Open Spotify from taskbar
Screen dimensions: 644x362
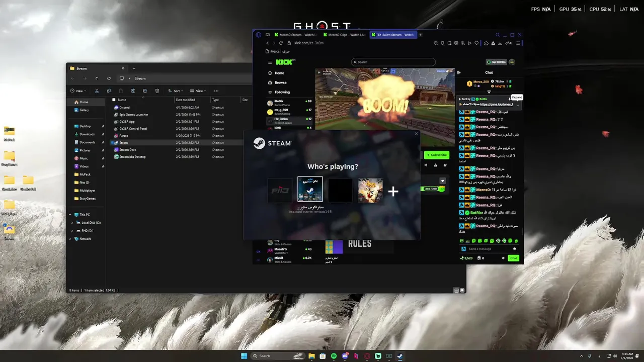(334, 356)
